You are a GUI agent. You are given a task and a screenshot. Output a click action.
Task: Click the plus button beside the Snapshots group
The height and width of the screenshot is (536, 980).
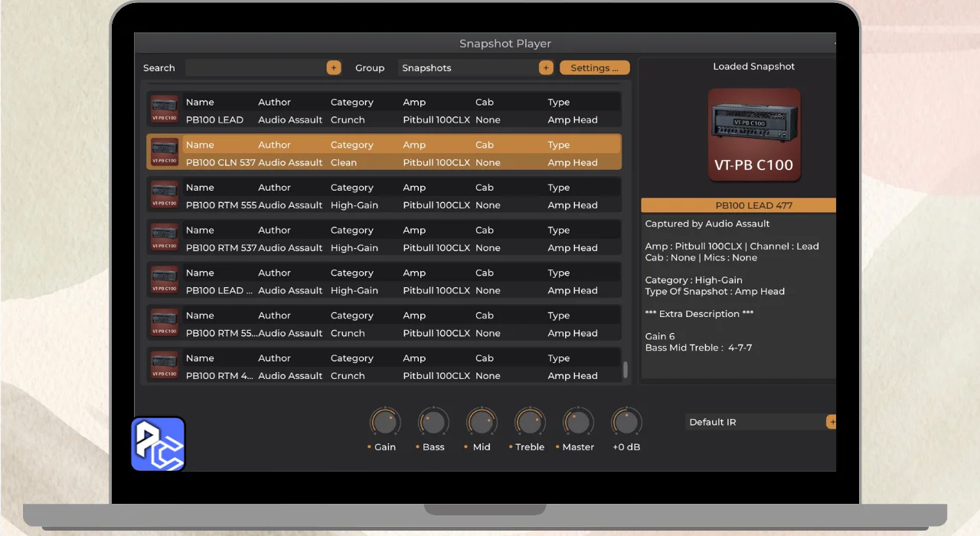click(546, 67)
